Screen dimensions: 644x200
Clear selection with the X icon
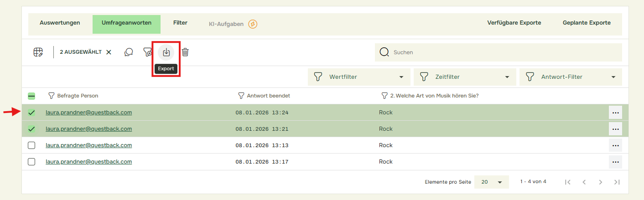pos(109,52)
